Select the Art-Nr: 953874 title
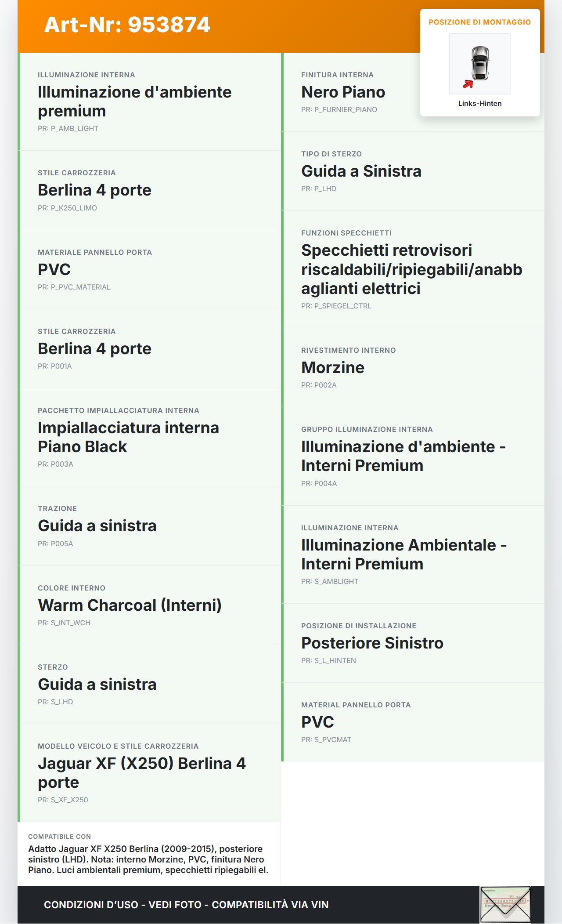 tap(127, 25)
